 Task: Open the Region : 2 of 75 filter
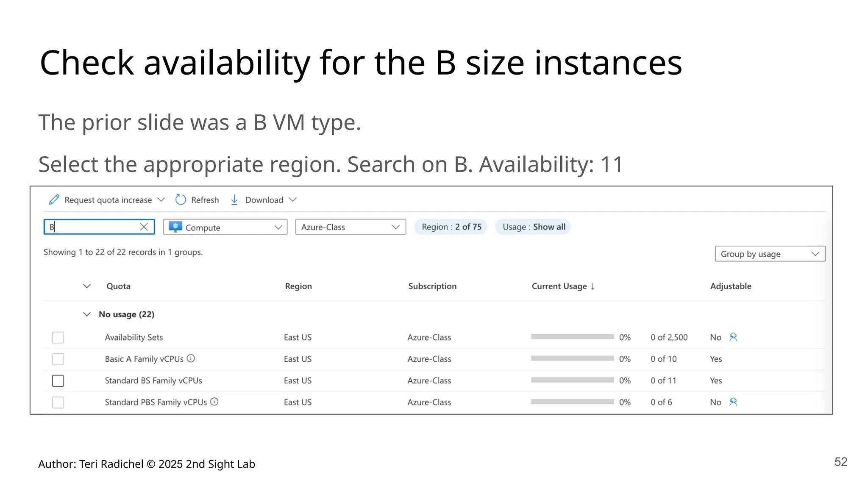click(451, 227)
